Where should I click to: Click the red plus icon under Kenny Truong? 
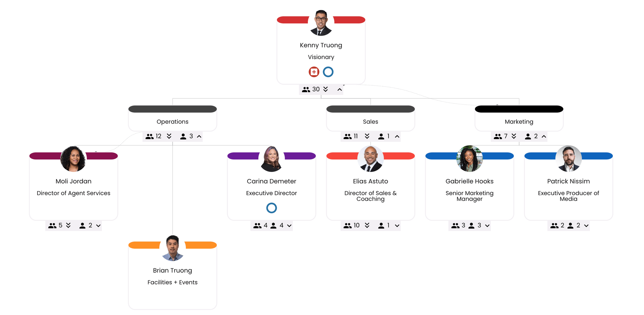click(314, 72)
